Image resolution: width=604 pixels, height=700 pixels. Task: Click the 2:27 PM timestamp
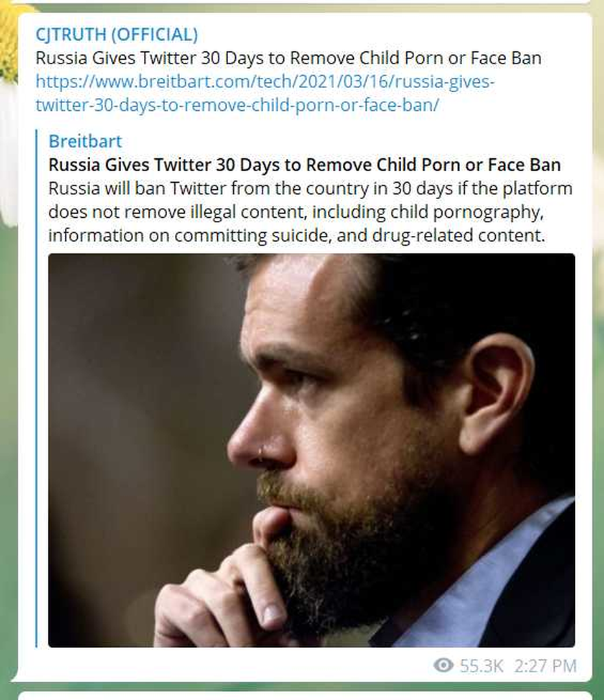[x=545, y=666]
